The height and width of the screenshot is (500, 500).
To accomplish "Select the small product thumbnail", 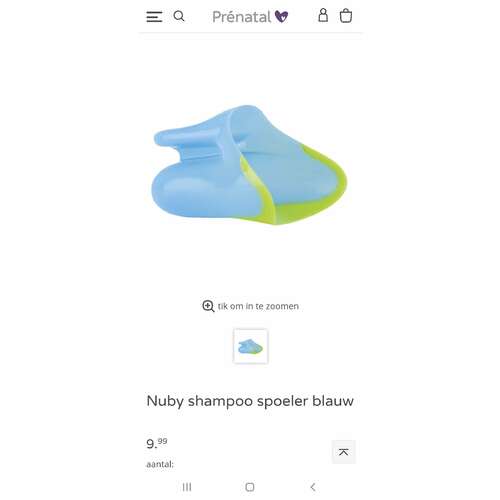I will coord(251,346).
